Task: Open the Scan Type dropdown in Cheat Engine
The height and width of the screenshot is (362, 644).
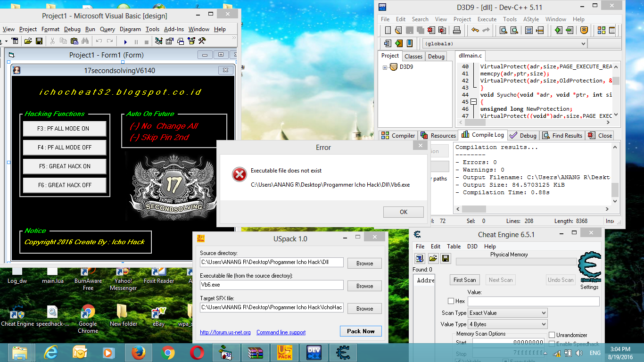Action: (x=507, y=313)
